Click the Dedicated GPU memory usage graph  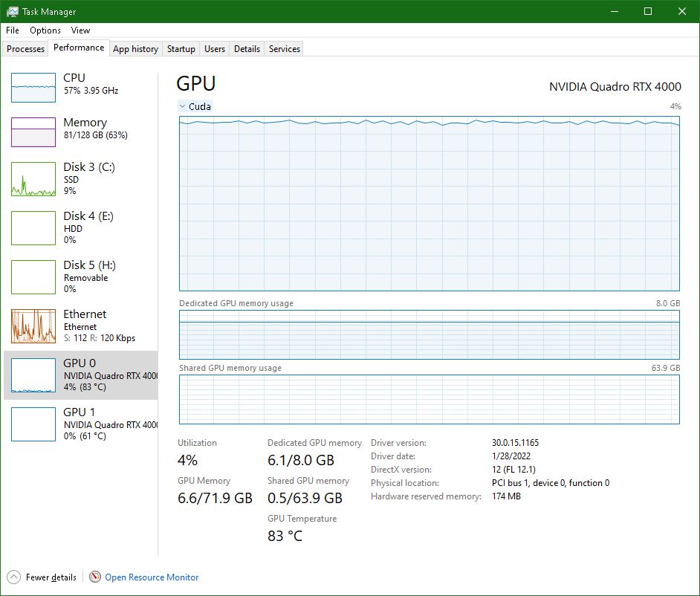pyautogui.click(x=429, y=335)
